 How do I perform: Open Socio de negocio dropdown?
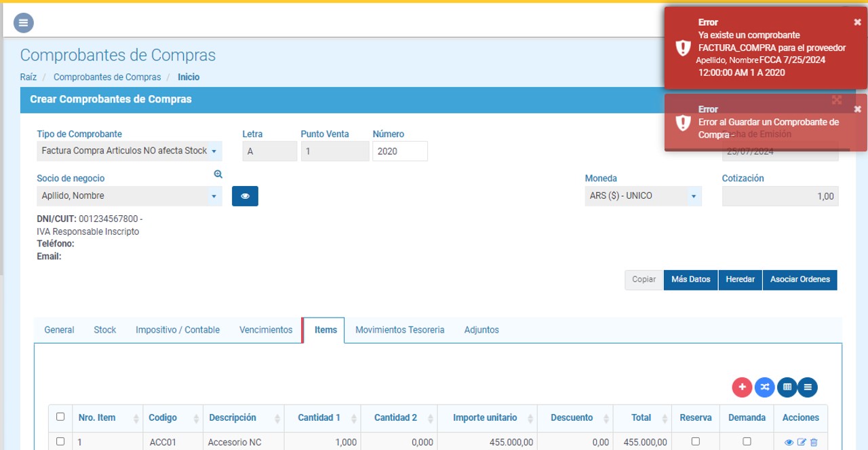[x=130, y=195]
